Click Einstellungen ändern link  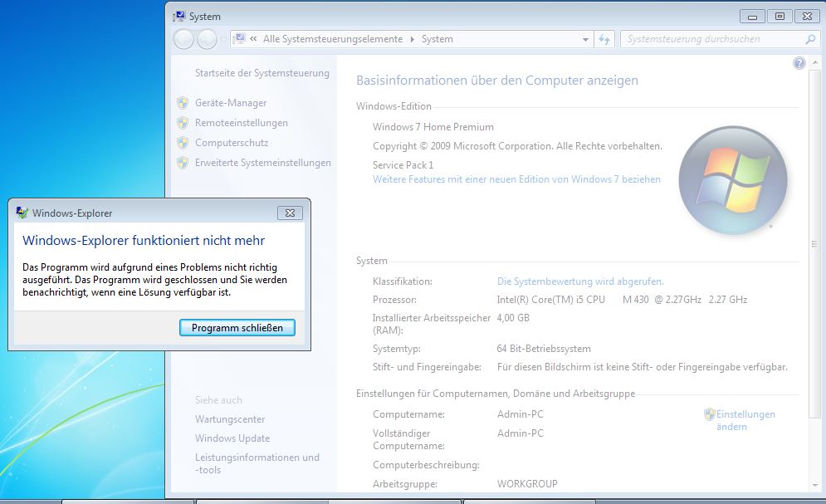tap(745, 420)
